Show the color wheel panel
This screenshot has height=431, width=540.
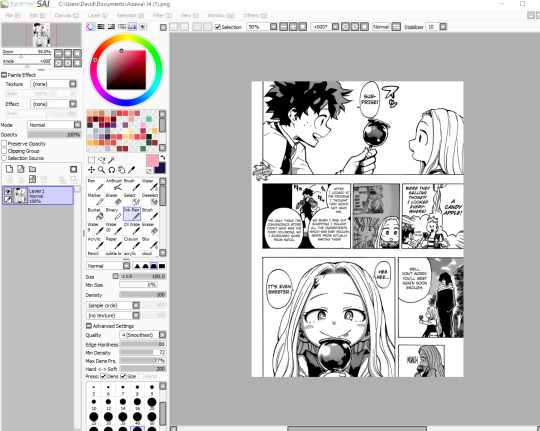tap(91, 27)
